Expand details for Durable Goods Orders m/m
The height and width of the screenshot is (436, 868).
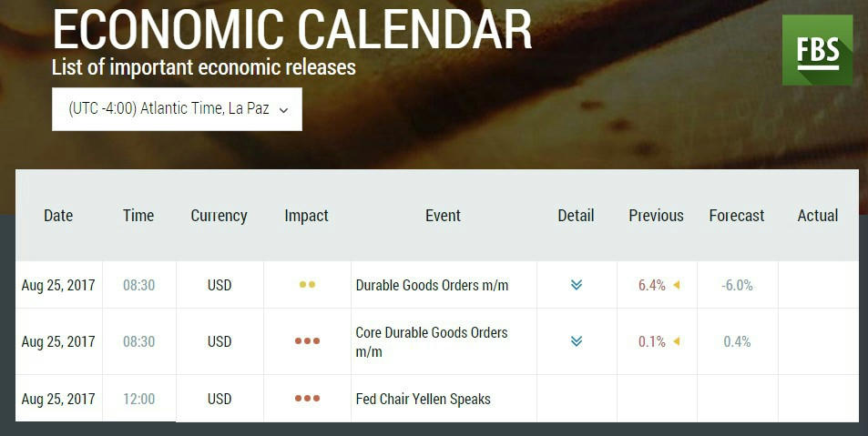577,285
